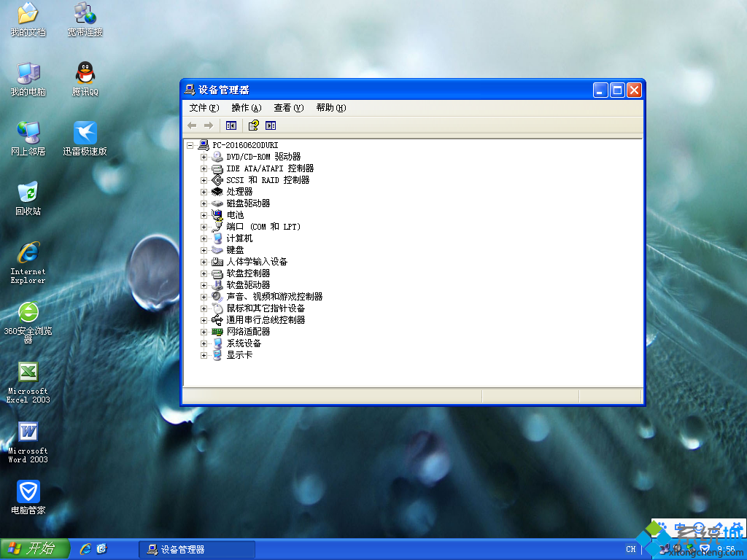The height and width of the screenshot is (560, 747).
Task: Open the Properties toolbar icon with question mark
Action: click(253, 125)
